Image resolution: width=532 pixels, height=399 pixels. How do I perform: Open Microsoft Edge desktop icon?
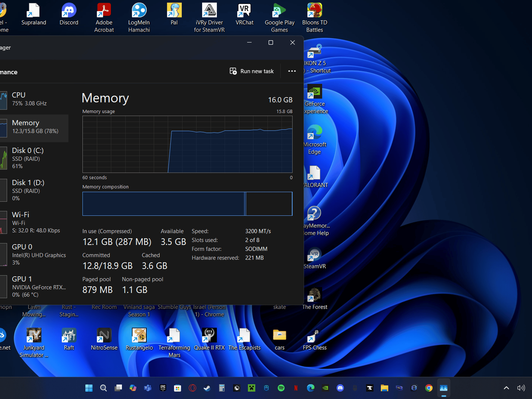314,140
